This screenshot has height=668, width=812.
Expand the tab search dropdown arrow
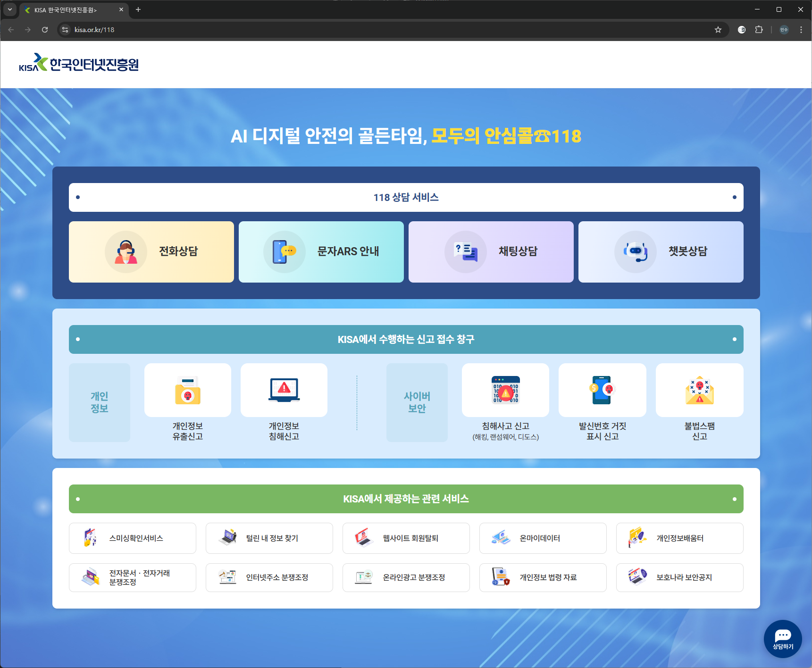[x=9, y=9]
